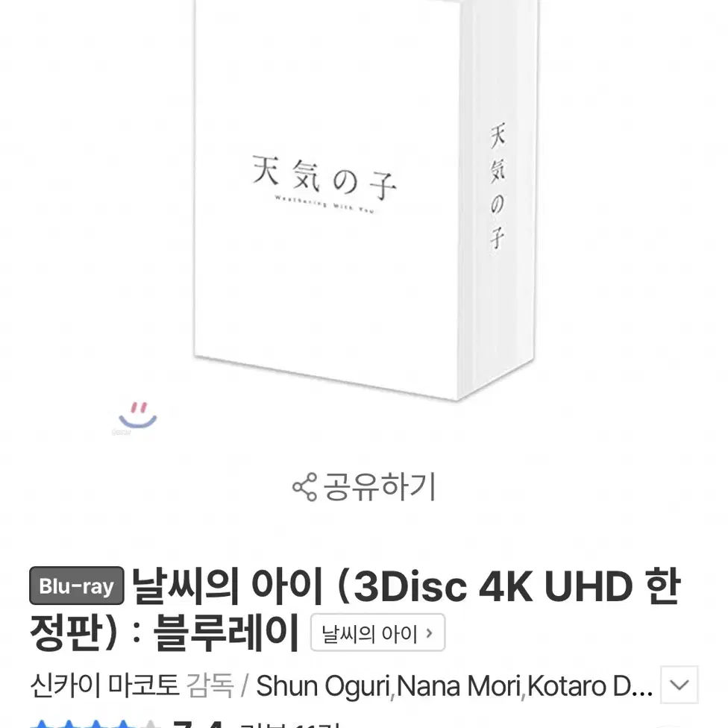
Task: Open Shun Oguri cast link
Action: pyautogui.click(x=323, y=686)
